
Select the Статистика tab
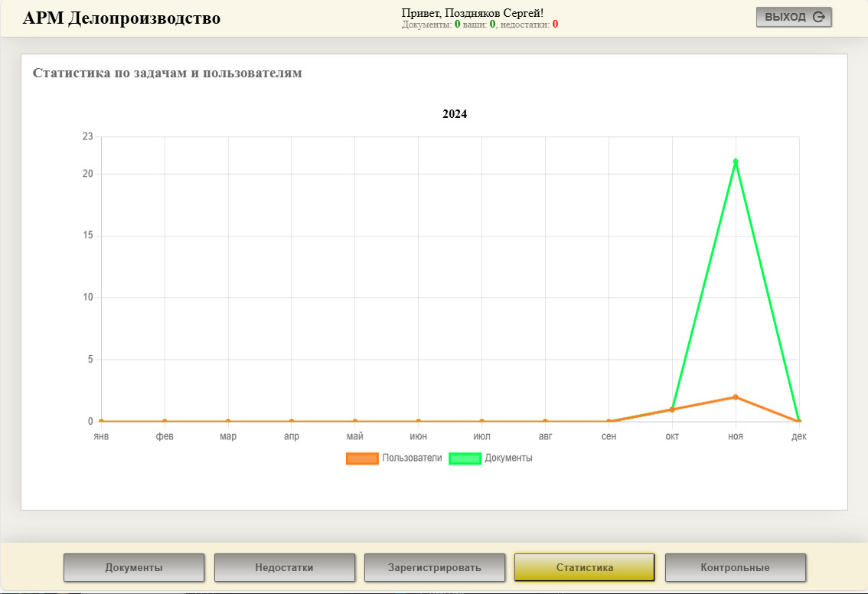[x=585, y=567]
